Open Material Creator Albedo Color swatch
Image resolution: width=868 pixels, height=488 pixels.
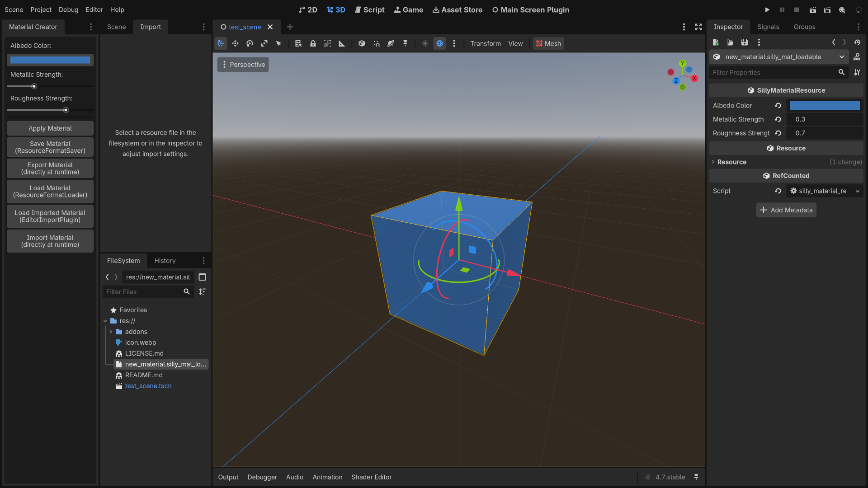coord(50,60)
